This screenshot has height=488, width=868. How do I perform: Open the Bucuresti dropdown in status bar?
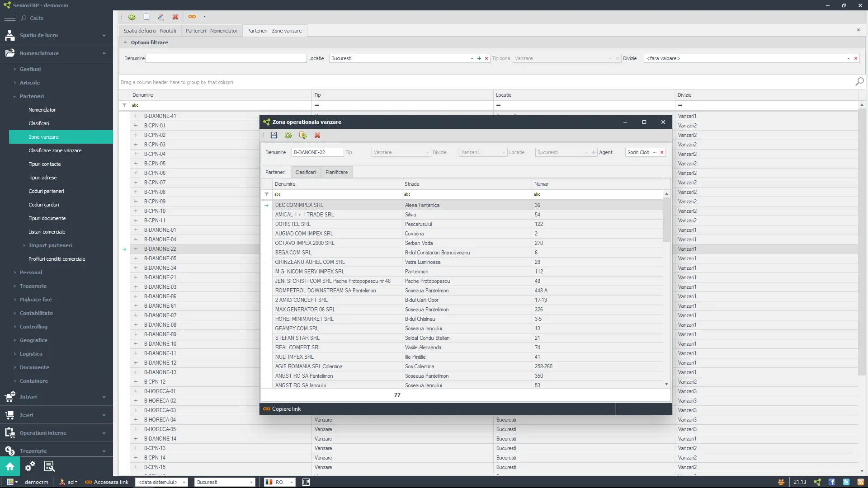(x=251, y=482)
